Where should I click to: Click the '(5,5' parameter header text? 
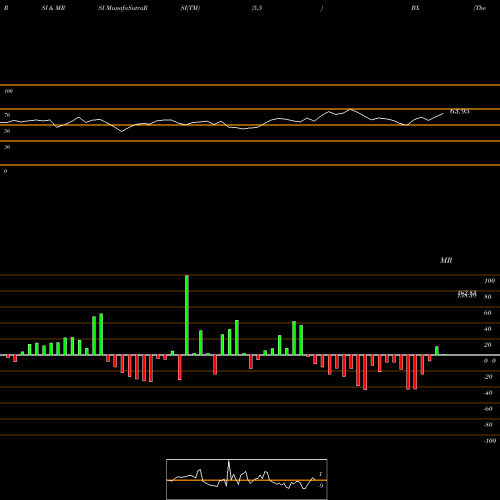pos(257,8)
